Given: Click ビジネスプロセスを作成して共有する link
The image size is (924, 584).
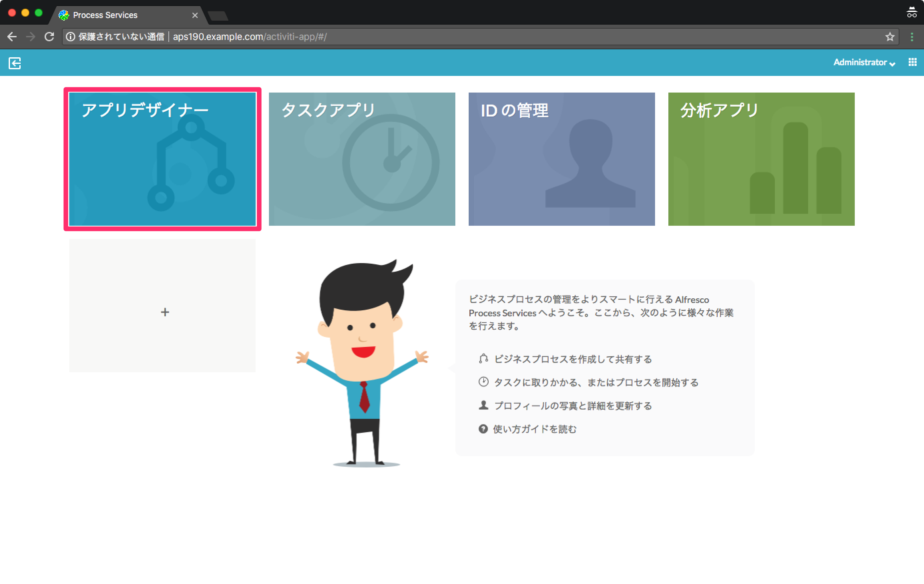Looking at the screenshot, I should pyautogui.click(x=573, y=359).
